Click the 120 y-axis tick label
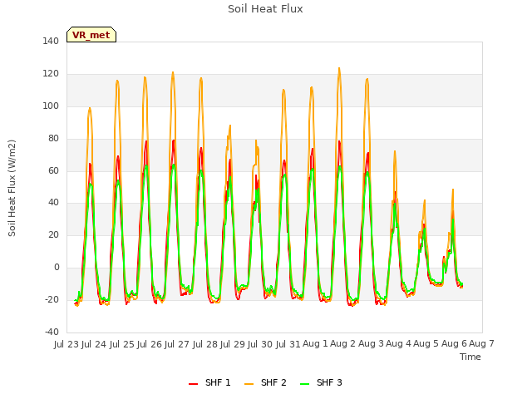This screenshot has width=532, height=399. tap(51, 74)
